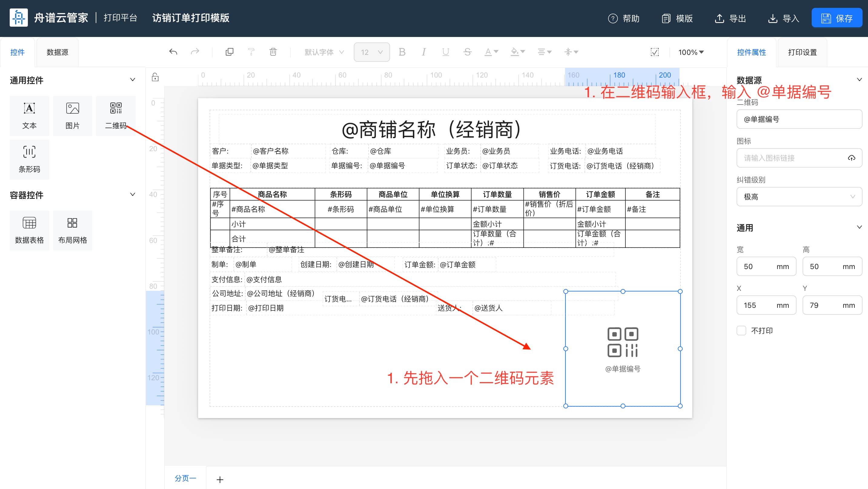Select the 布局网格 layout grid control
Screen dimensions: 868x489
tap(72, 231)
